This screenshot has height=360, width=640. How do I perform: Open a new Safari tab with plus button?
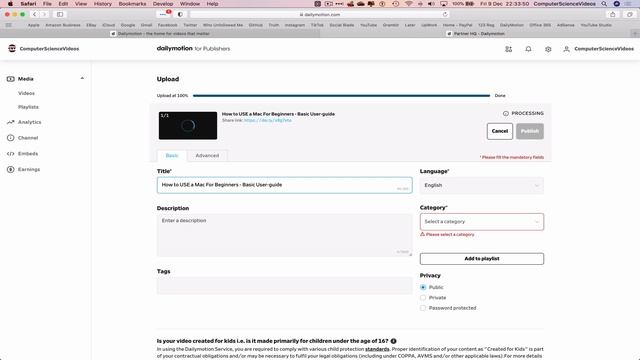pyautogui.click(x=635, y=33)
